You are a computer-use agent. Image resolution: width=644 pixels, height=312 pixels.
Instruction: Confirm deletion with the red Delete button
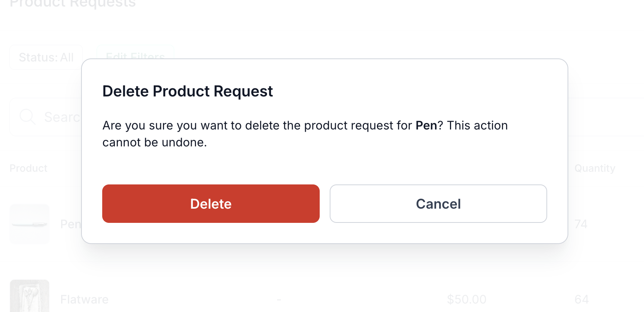(x=211, y=204)
